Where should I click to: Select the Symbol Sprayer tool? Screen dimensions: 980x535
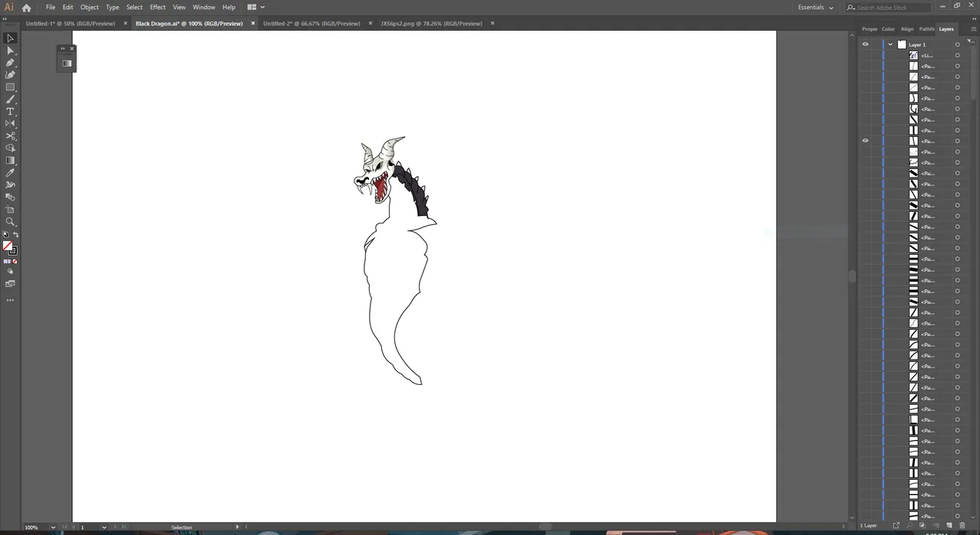point(10,197)
